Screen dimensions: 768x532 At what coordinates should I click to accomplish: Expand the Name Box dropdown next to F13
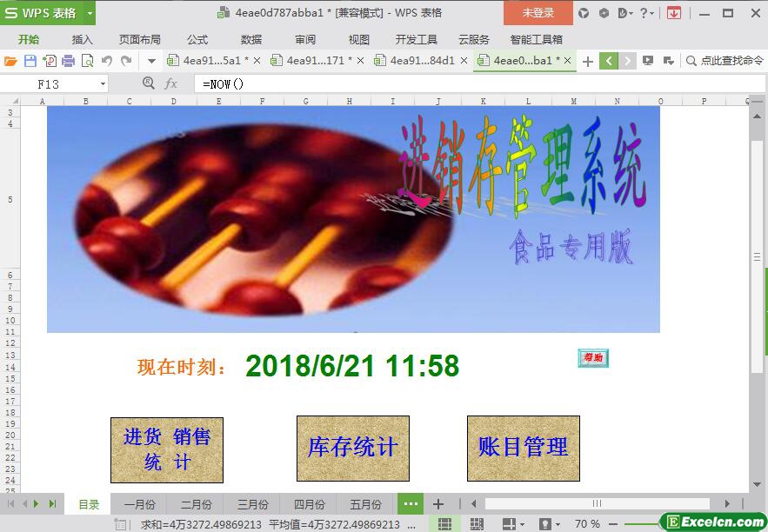point(103,84)
